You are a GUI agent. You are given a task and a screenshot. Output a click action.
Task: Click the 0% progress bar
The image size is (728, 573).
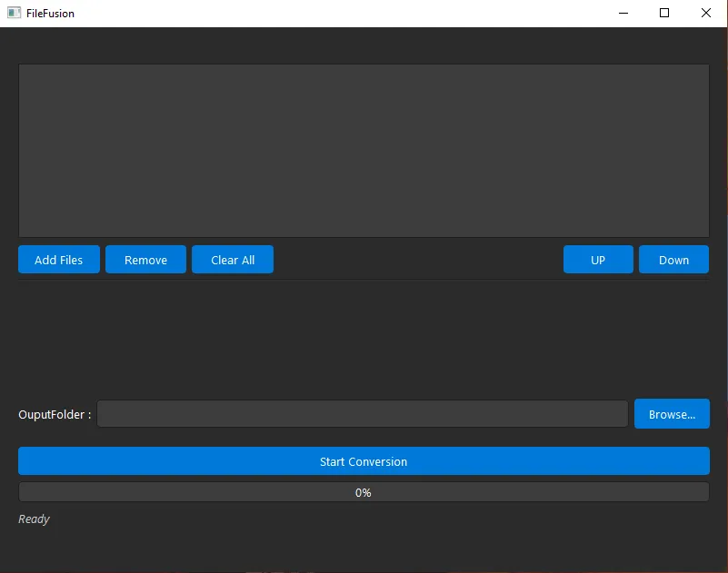[x=364, y=492]
